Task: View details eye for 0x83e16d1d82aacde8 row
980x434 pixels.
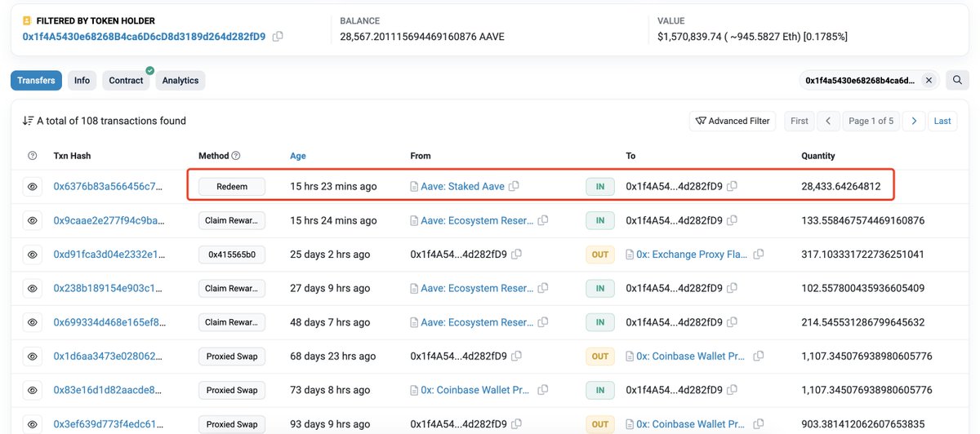Action: coord(33,390)
